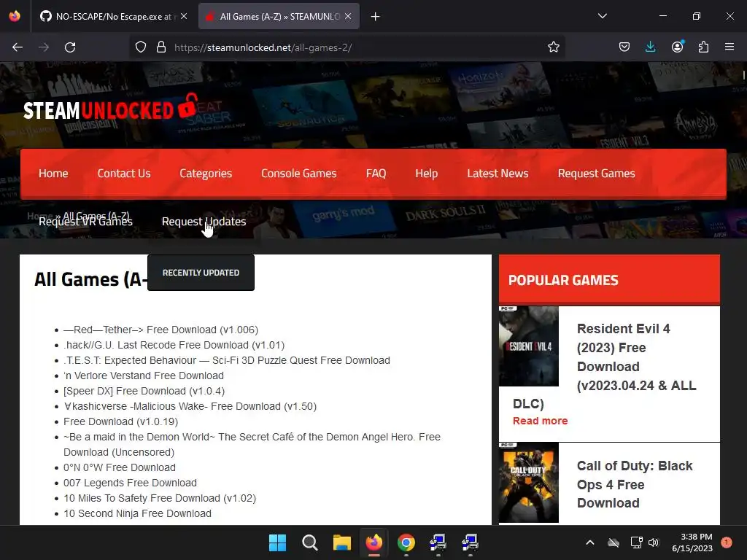The image size is (747, 560).
Task: Open Request VR Games link
Action: point(86,222)
